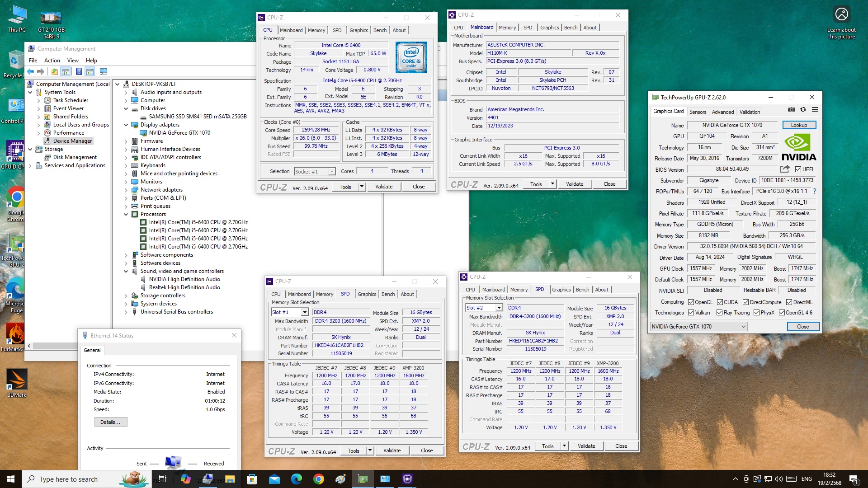
Task: Click the volume icon in system tray
Action: pos(778,479)
